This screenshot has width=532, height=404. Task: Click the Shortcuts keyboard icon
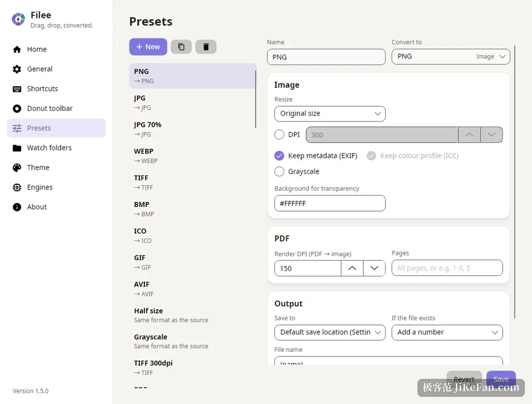[x=17, y=89]
